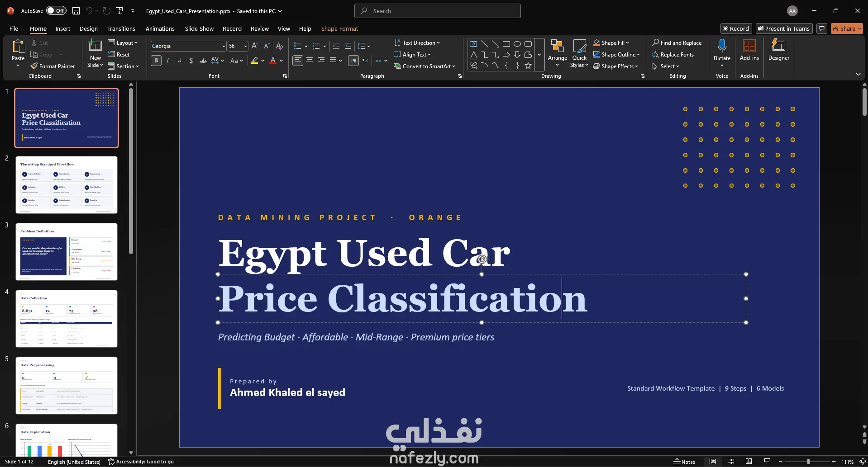
Task: Expand Shape Effects dropdown
Action: tap(615, 66)
